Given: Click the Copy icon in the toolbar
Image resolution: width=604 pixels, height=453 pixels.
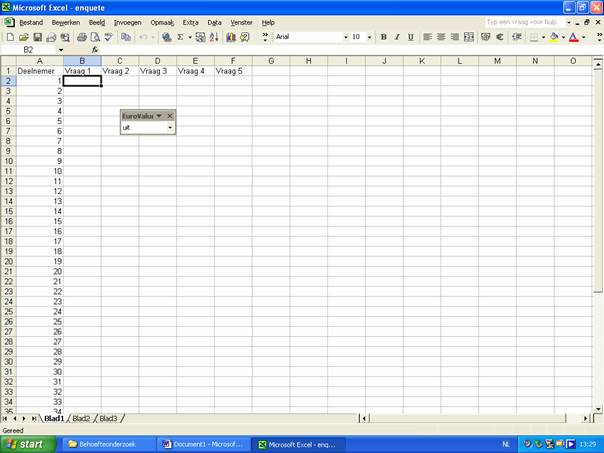Looking at the screenshot, I should (126, 37).
